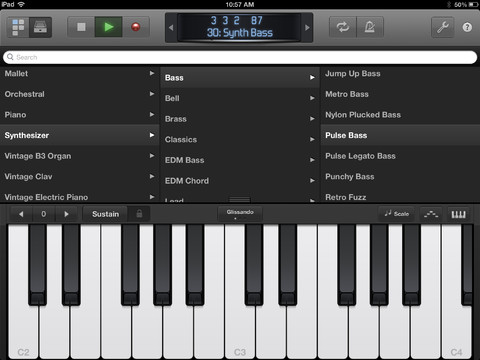Choose the Metro Bass preset
Image resolution: width=480 pixels, height=360 pixels.
347,94
